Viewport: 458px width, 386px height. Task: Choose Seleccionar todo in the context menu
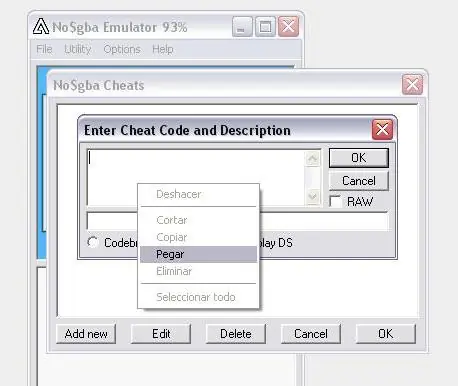tap(199, 297)
